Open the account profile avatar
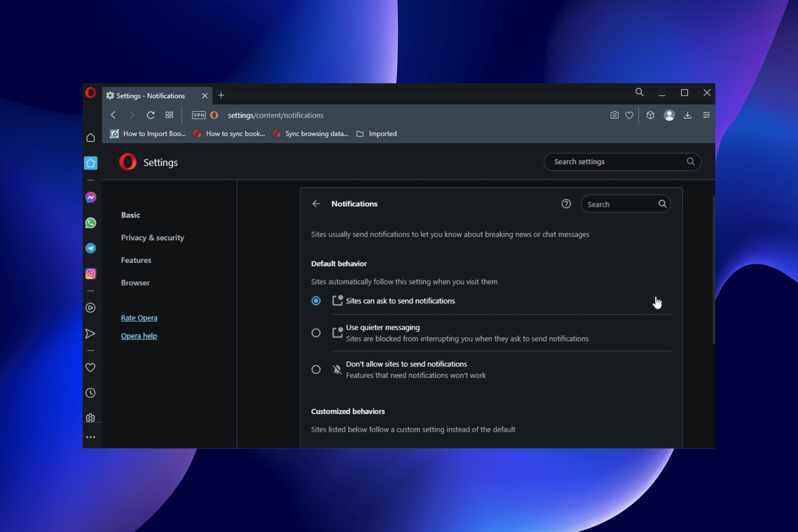798x532 pixels. coord(669,115)
